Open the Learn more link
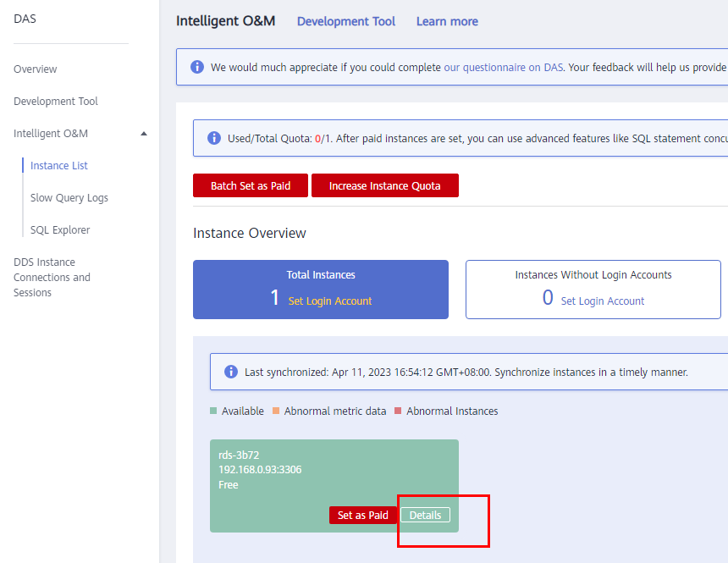This screenshot has width=728, height=563. [x=447, y=21]
